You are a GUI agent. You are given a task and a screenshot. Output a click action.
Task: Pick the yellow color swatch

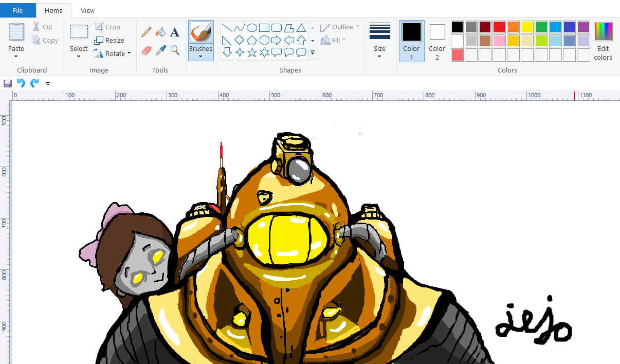click(x=527, y=27)
